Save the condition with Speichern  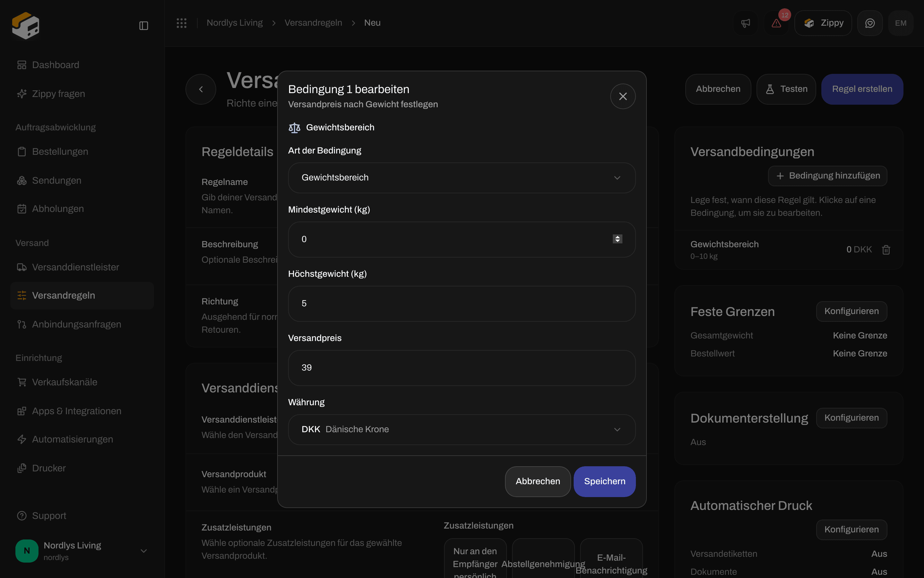604,481
